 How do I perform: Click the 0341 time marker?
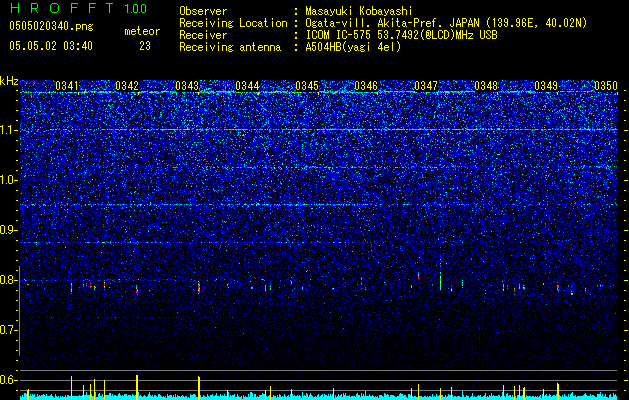(x=67, y=86)
